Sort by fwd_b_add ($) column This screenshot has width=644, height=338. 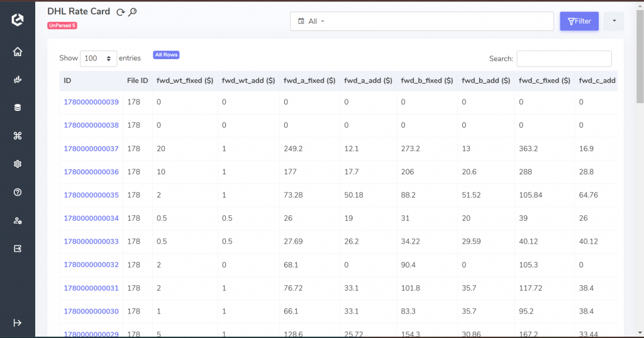[486, 81]
